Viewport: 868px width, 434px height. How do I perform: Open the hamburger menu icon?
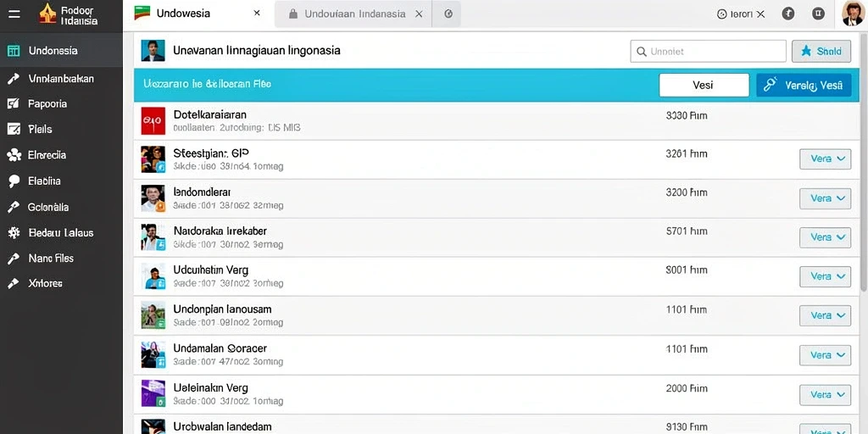point(14,14)
